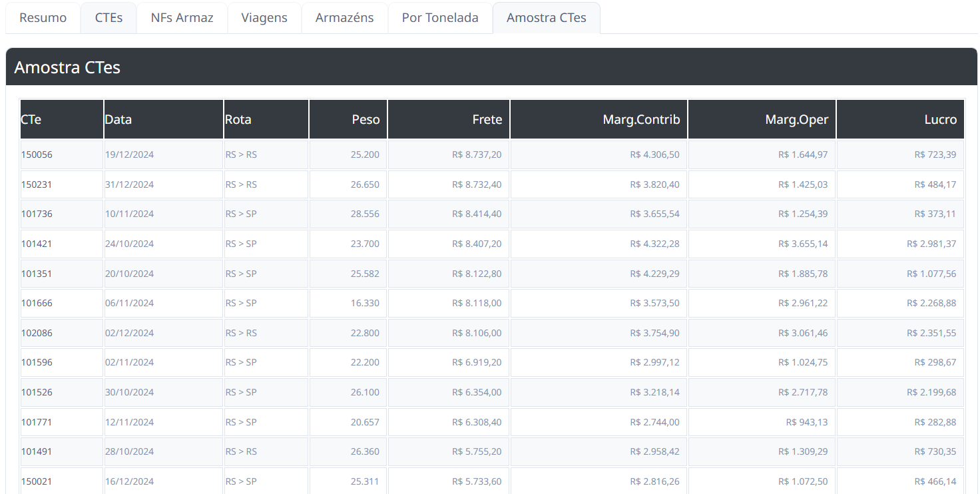Click the Rota column header
The width and height of the screenshot is (980, 494).
266,119
